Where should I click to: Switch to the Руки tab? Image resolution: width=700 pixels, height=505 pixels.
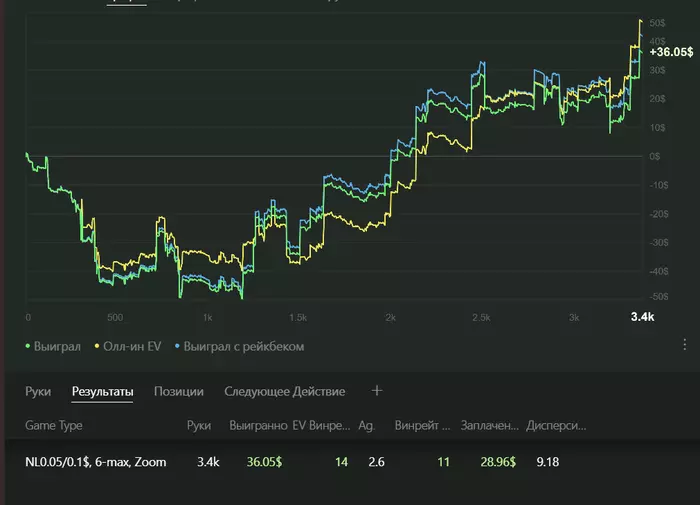(38, 392)
